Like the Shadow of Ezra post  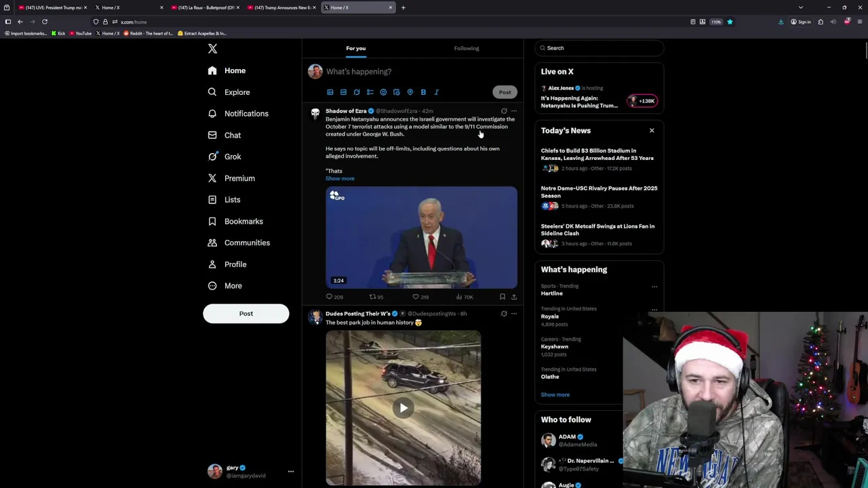pos(420,297)
